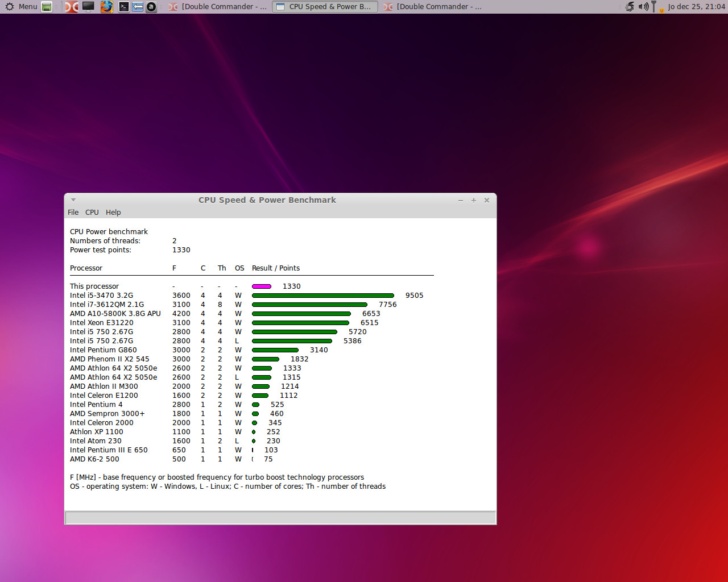Click the magenta 'This processor' result bar
Viewport: 728px width, 582px height.
(262, 286)
